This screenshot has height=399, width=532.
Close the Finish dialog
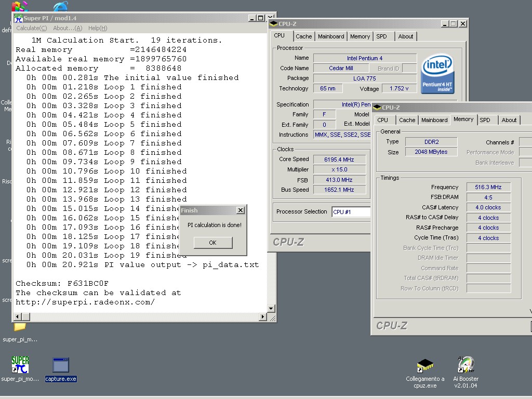pos(240,210)
